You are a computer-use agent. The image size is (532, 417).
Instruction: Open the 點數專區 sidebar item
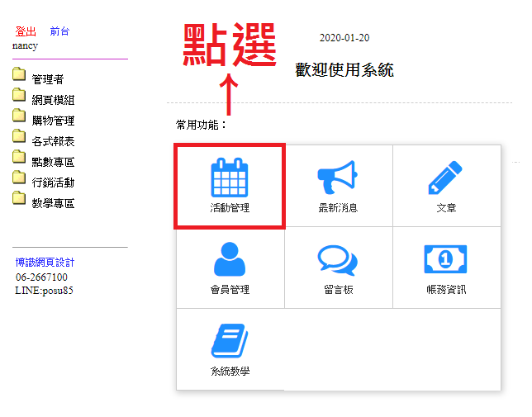tap(53, 162)
